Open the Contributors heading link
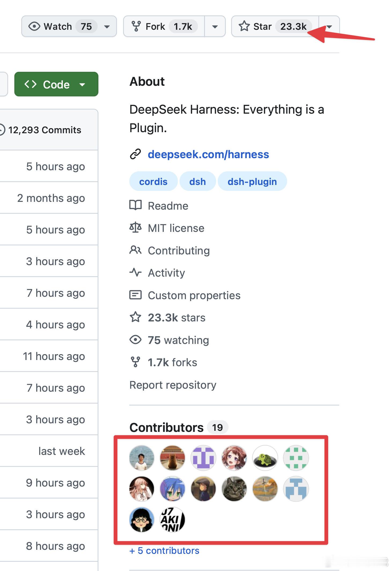This screenshot has height=571, width=392. (167, 427)
